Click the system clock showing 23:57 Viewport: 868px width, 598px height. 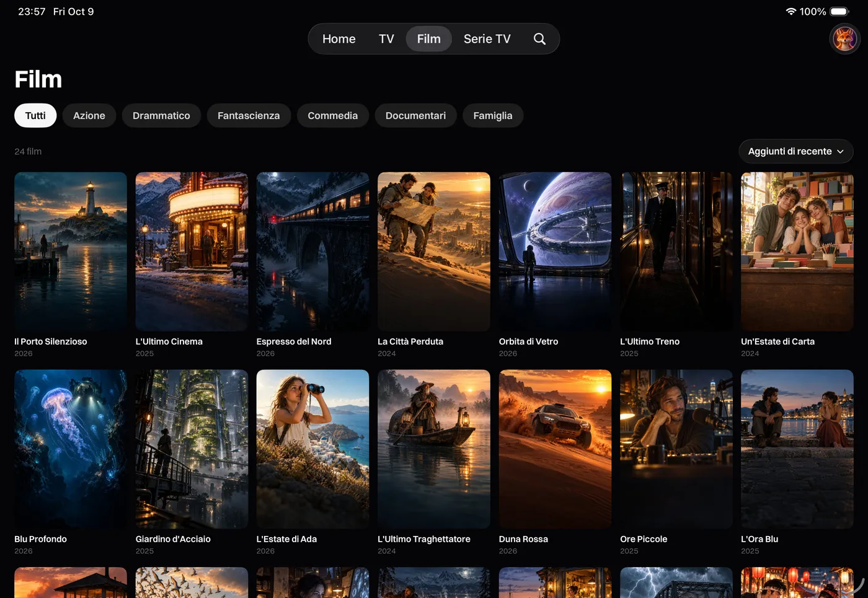pos(32,12)
